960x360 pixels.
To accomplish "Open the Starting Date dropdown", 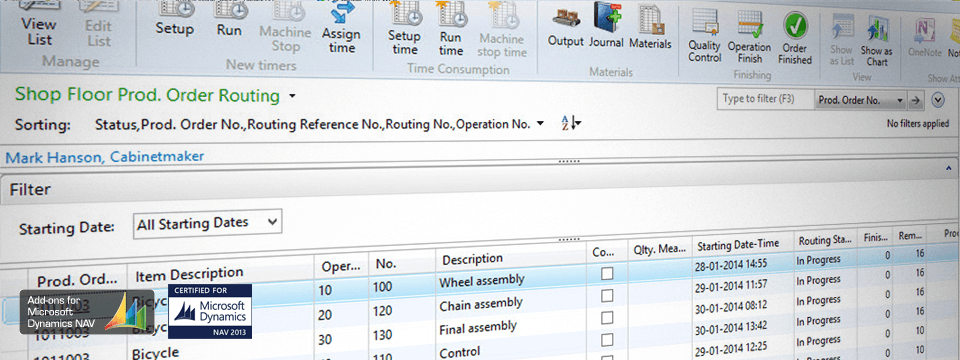I will 208,222.
